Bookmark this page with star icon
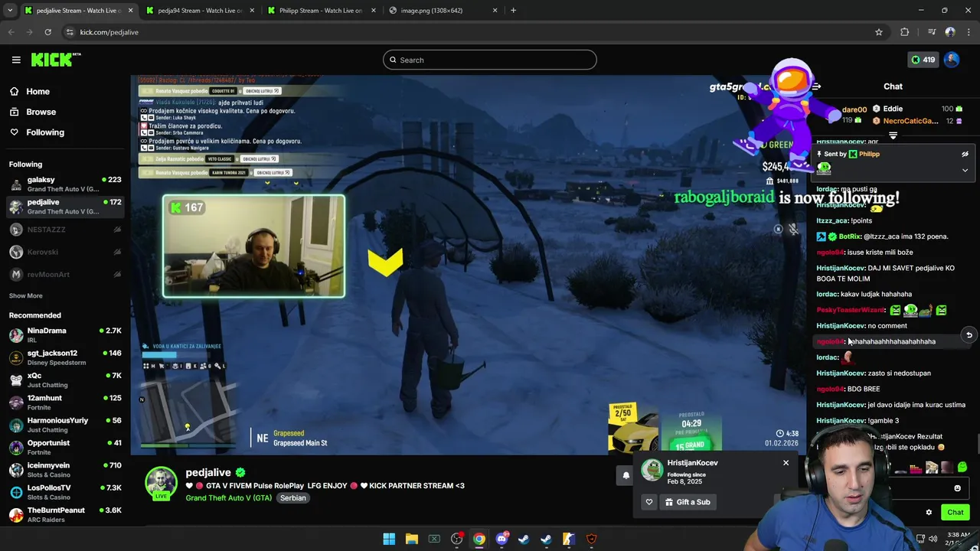This screenshot has height=551, width=980. click(879, 32)
